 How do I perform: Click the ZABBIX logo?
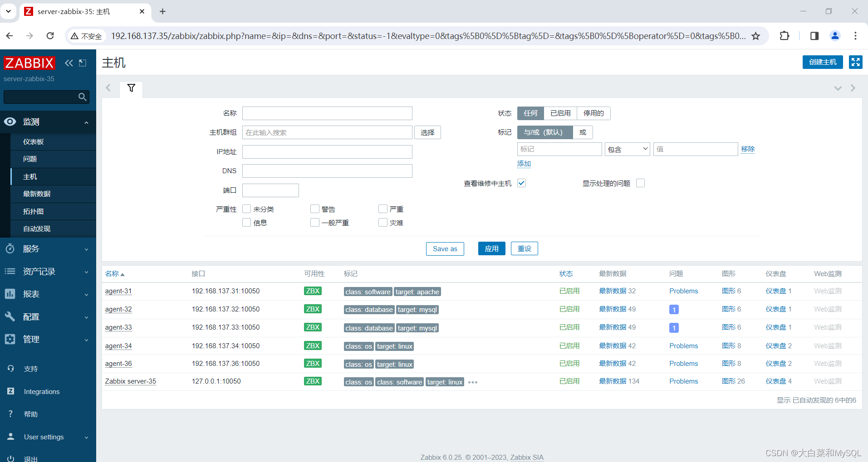click(29, 63)
